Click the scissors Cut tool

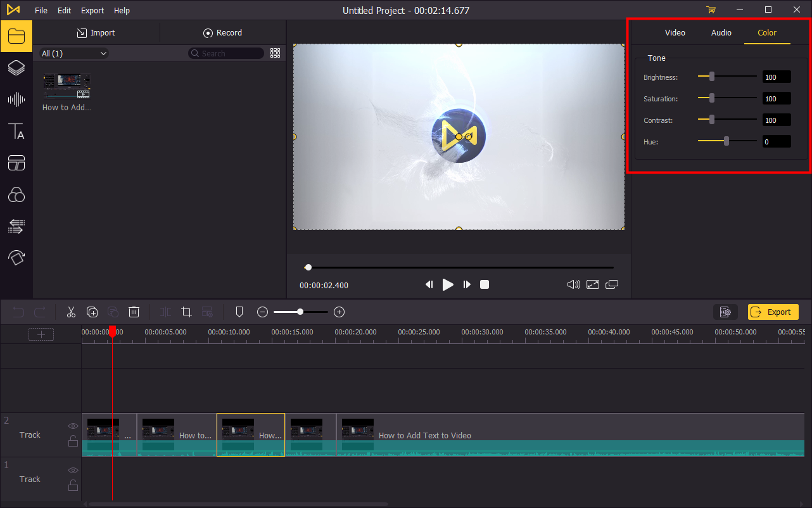[71, 312]
